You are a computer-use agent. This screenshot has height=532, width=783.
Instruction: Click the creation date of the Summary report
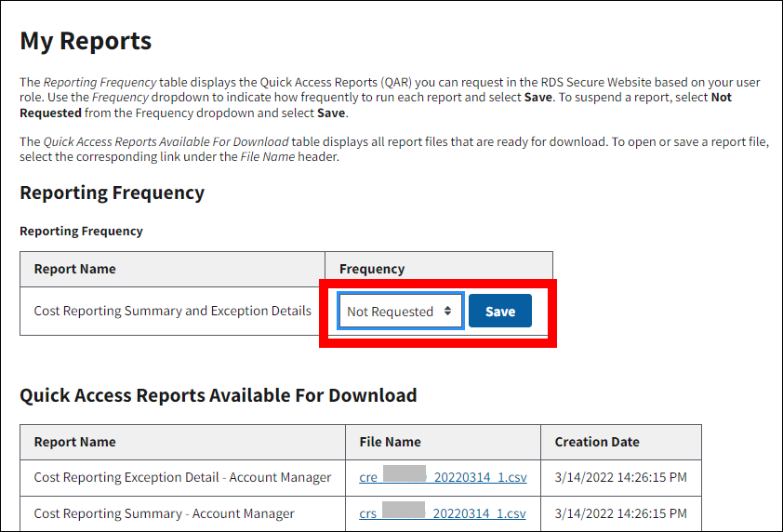coord(621,513)
